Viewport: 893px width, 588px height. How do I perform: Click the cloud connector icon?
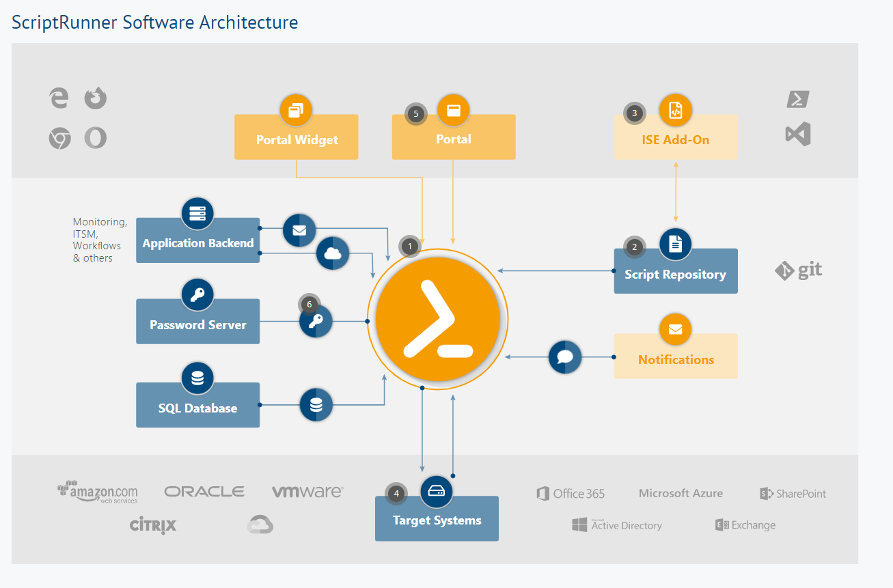pyautogui.click(x=333, y=253)
